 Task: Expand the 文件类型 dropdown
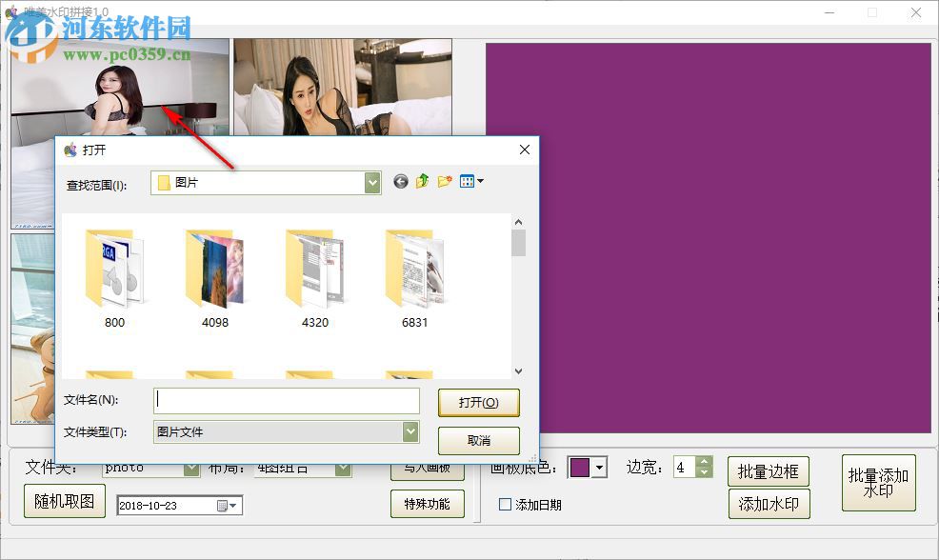410,431
